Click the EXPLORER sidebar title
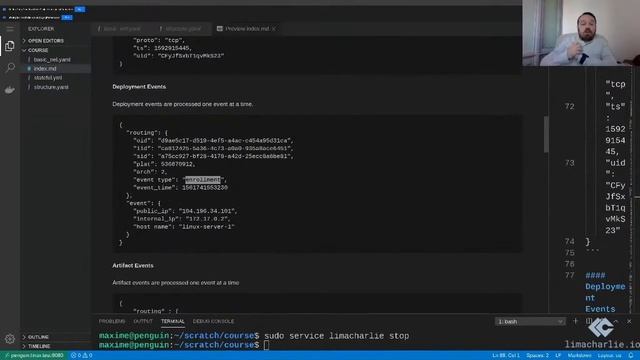Viewport: 640px width, 360px height. (41, 29)
